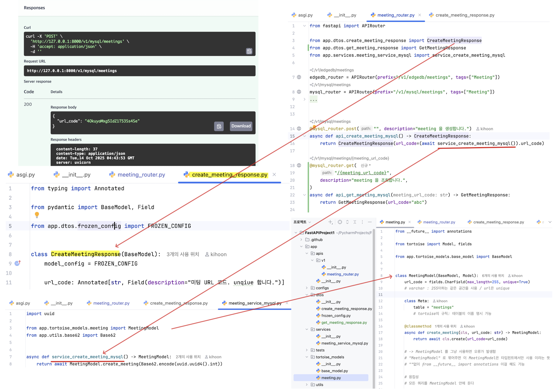Select the meeting_service_mysql.py editor tab
The height and width of the screenshot is (392, 556).
[254, 303]
